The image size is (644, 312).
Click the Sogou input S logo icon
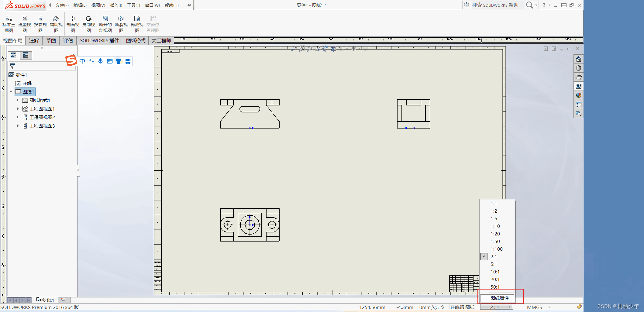[71, 60]
